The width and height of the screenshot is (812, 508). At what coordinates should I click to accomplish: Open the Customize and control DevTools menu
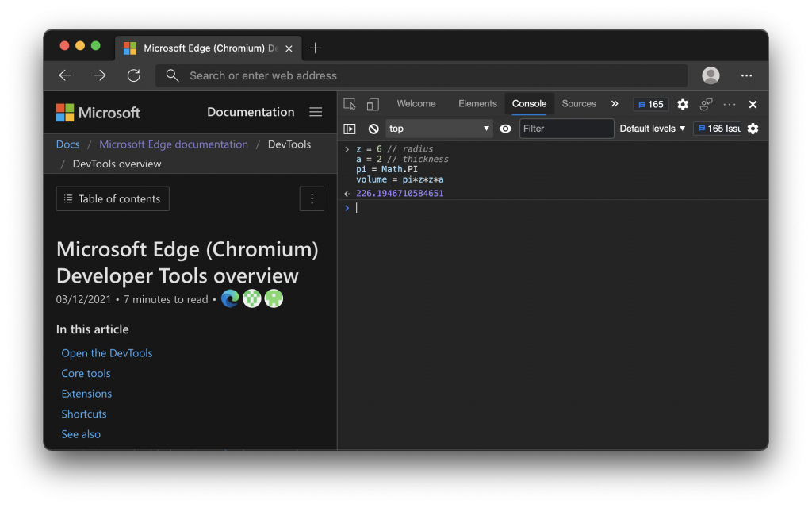coord(730,104)
